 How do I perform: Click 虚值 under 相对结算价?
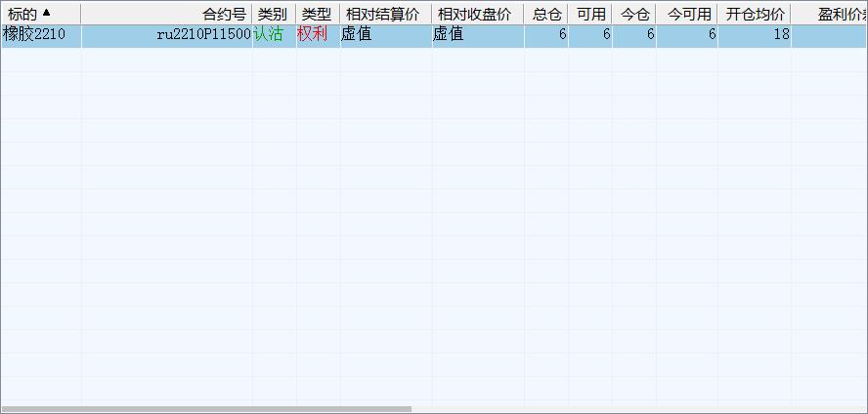coord(385,35)
